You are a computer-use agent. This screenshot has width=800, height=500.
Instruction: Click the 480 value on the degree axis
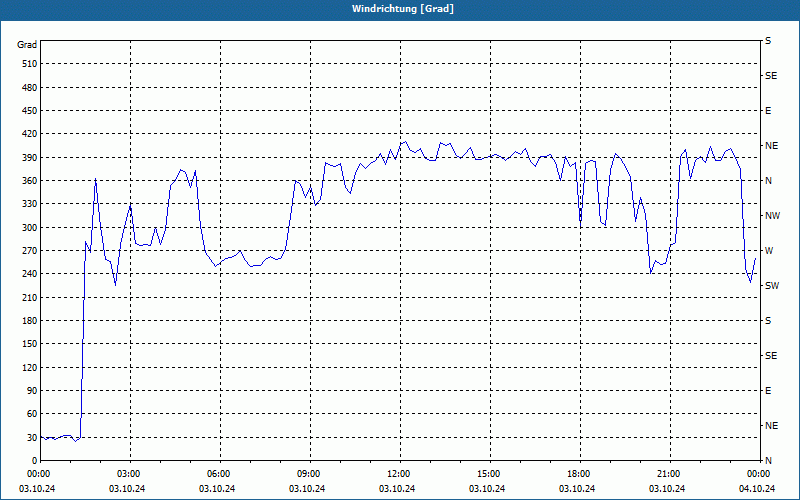(x=30, y=88)
